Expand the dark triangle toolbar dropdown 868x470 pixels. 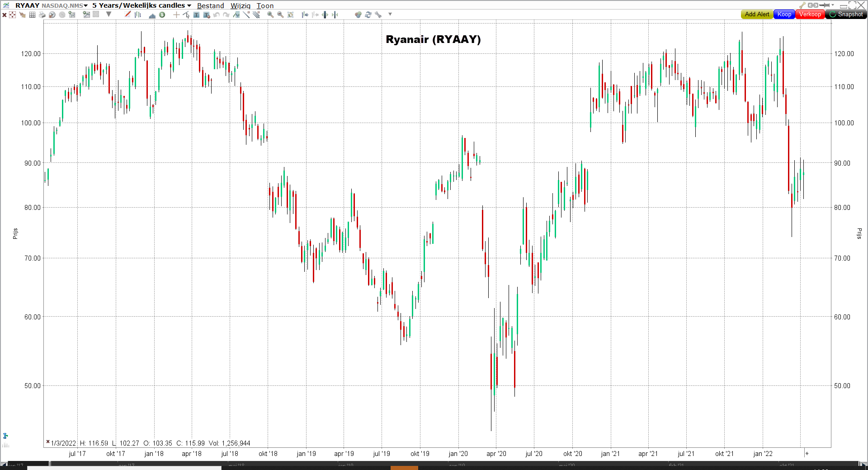[x=109, y=14]
